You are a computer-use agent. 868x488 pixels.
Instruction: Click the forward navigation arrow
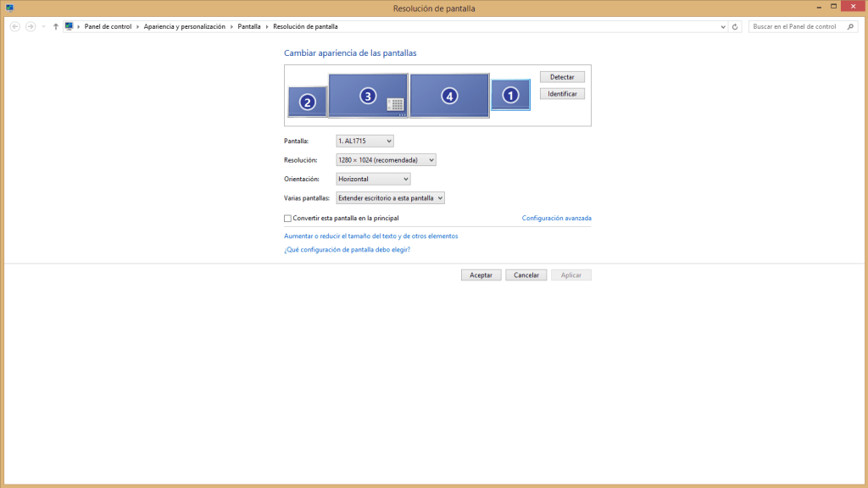pyautogui.click(x=31, y=26)
